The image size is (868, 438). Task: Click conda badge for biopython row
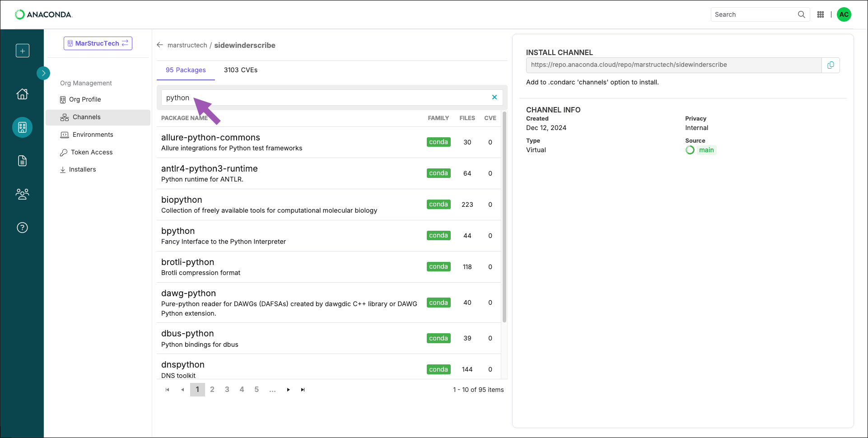coord(439,205)
